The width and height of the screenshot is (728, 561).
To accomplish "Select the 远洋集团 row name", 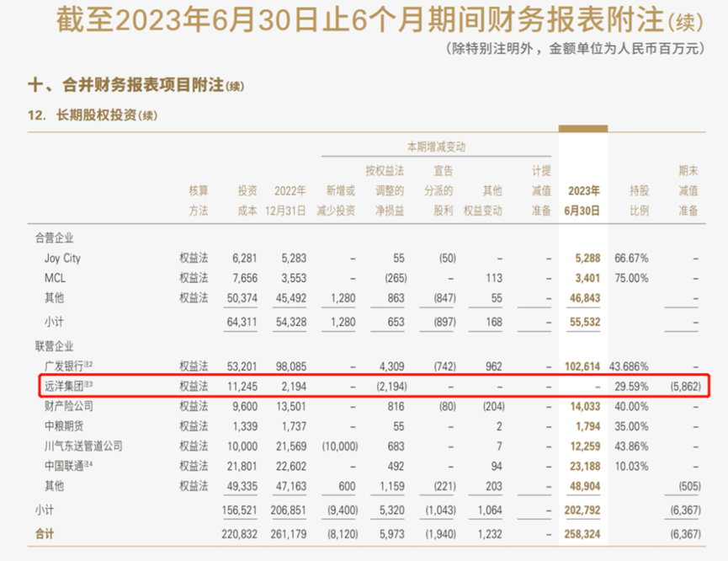I will 64,387.
